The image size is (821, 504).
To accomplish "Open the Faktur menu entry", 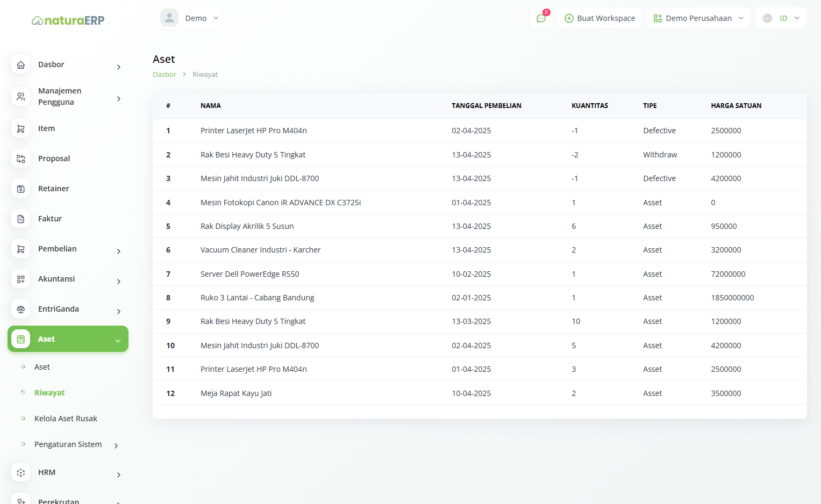I will pyautogui.click(x=50, y=219).
